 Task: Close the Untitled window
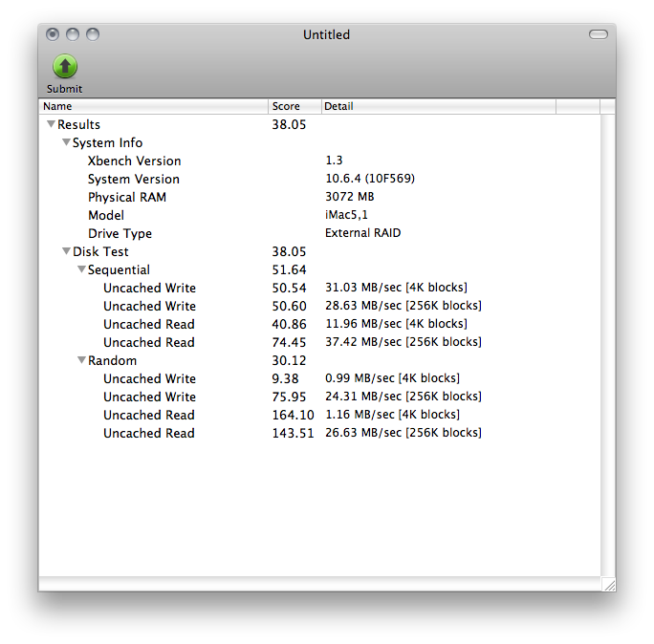(x=53, y=34)
